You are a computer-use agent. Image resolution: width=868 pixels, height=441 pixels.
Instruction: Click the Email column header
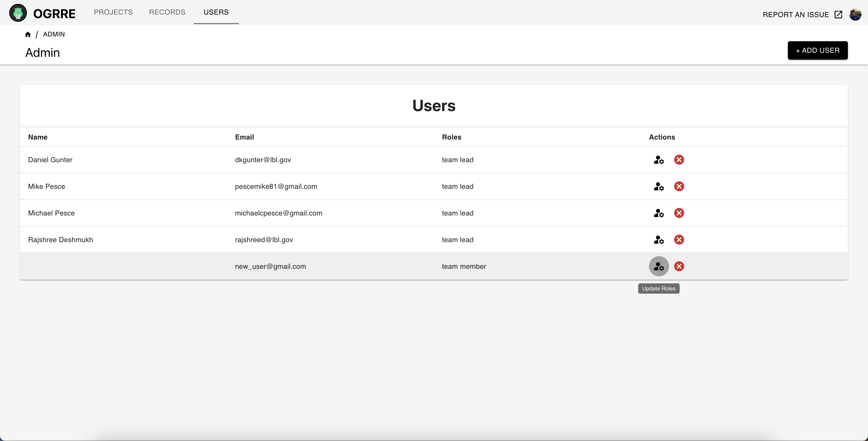point(244,137)
